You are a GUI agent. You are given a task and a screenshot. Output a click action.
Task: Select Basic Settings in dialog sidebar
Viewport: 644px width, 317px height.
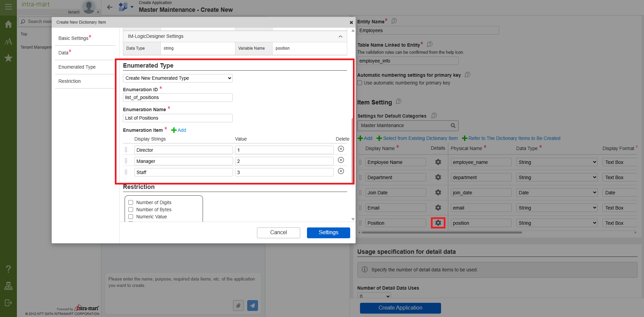[73, 38]
